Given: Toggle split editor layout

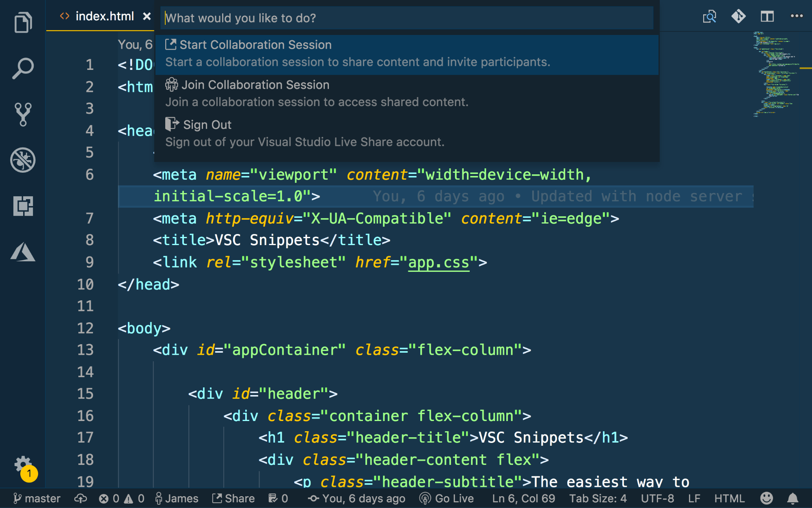Looking at the screenshot, I should point(767,17).
